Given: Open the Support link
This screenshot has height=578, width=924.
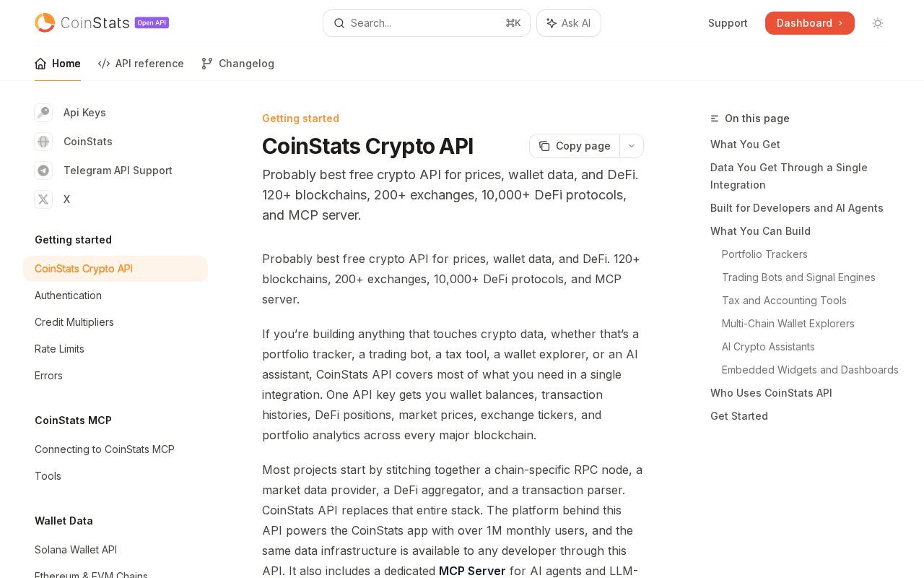Looking at the screenshot, I should coord(728,23).
